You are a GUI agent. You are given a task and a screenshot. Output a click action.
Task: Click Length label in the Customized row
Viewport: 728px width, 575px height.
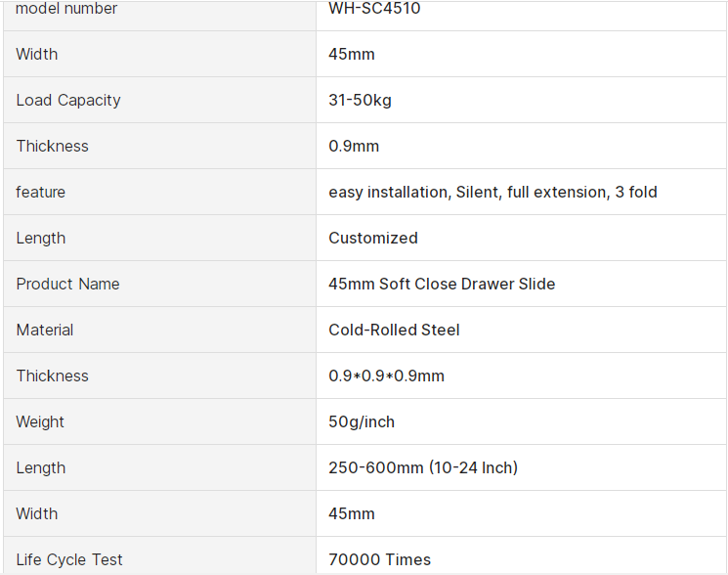coord(41,238)
